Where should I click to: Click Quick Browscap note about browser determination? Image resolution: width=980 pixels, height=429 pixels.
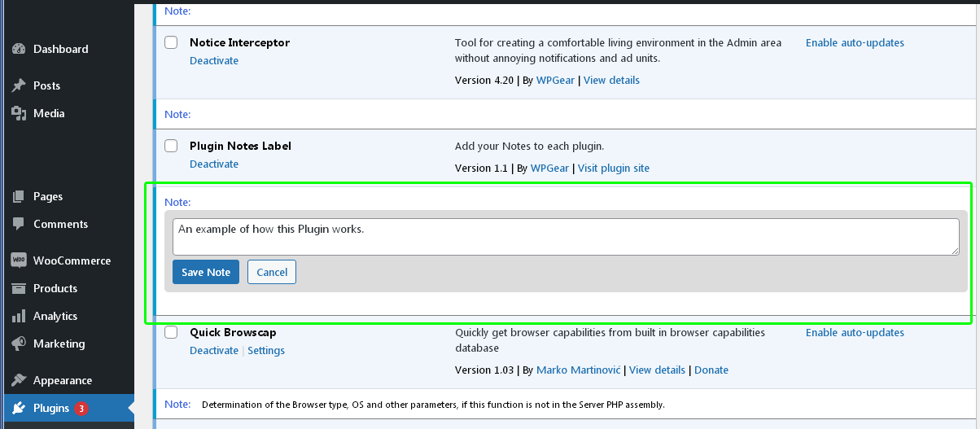[x=433, y=405]
